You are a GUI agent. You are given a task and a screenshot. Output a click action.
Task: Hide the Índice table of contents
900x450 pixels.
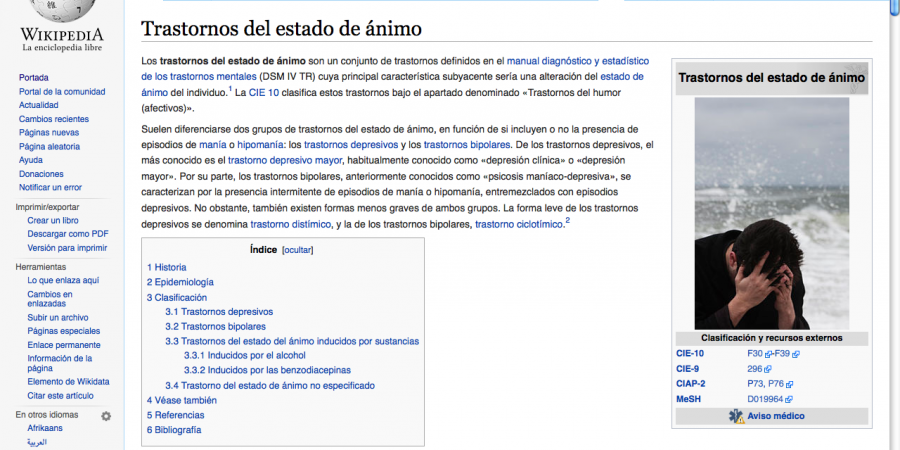click(x=298, y=250)
